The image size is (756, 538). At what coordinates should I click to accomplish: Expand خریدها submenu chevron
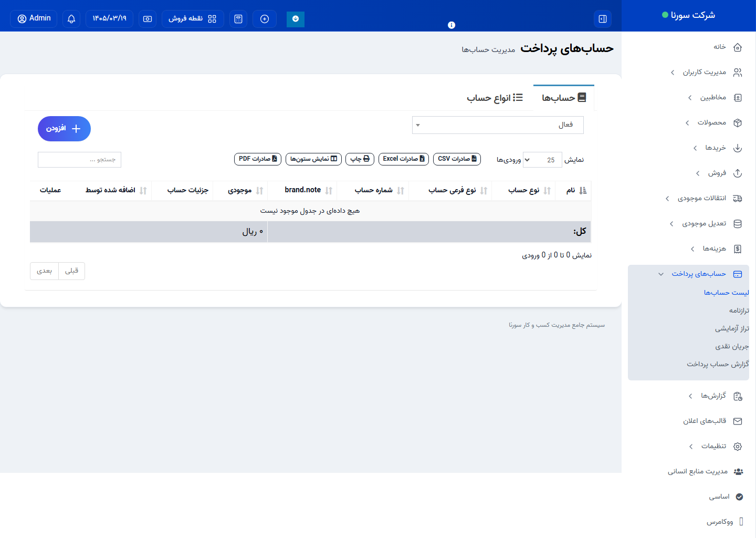point(695,148)
